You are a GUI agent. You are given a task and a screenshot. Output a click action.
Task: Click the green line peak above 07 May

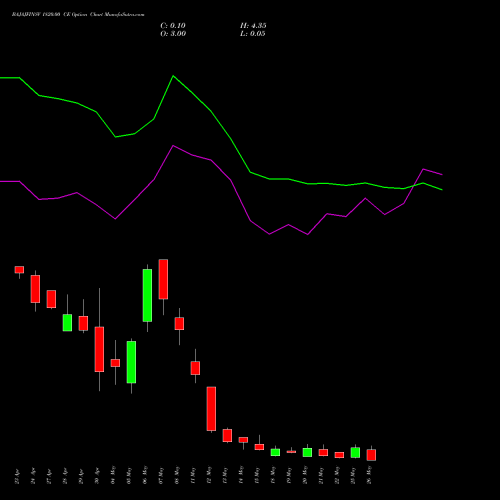pos(173,76)
